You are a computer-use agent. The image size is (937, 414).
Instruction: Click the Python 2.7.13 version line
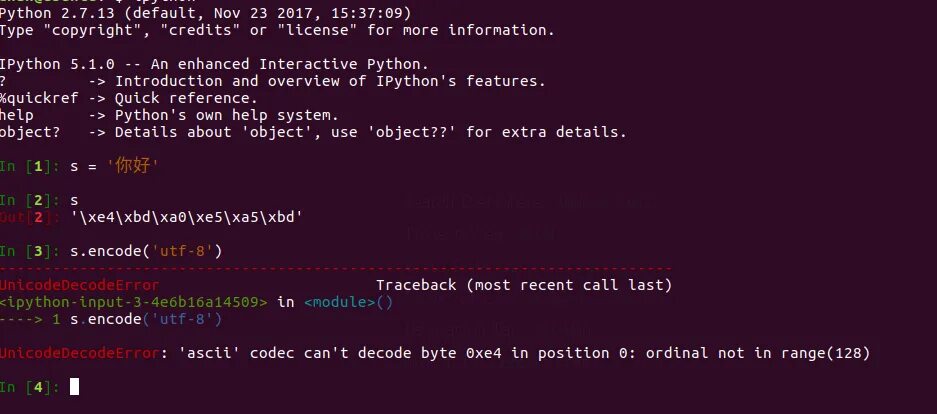click(x=206, y=13)
